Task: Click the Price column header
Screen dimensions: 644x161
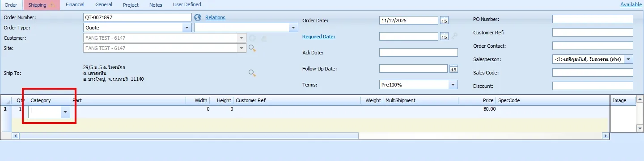Action: click(477, 101)
